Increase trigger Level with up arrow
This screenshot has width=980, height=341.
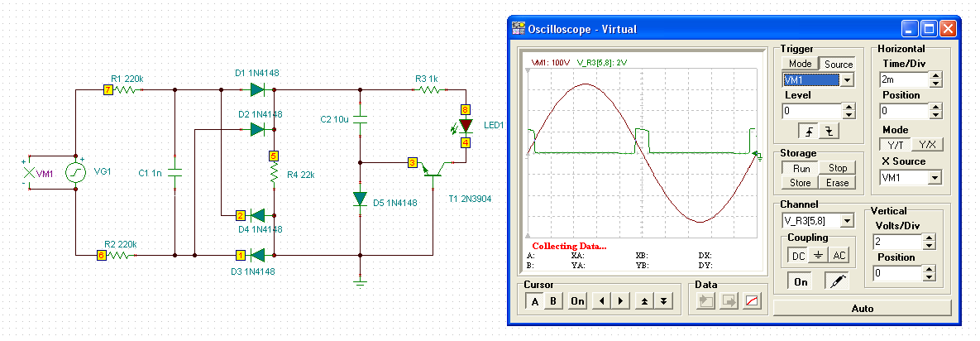pos(849,108)
